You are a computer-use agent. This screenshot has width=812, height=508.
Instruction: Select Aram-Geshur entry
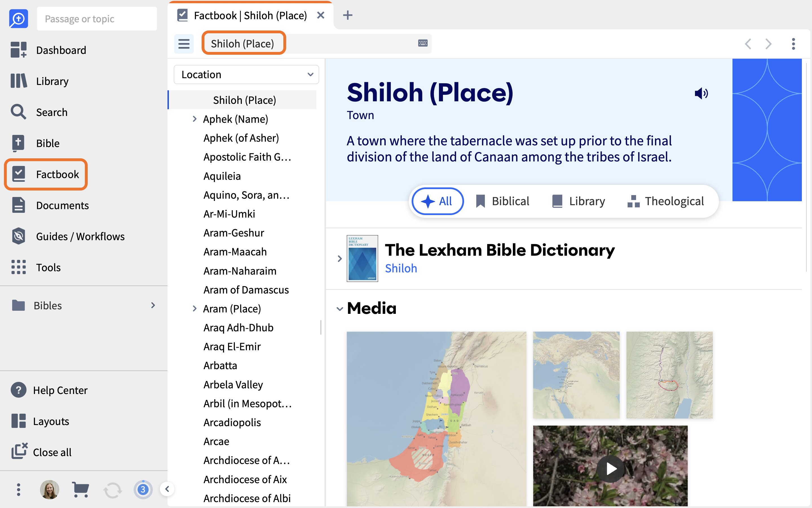(x=233, y=233)
